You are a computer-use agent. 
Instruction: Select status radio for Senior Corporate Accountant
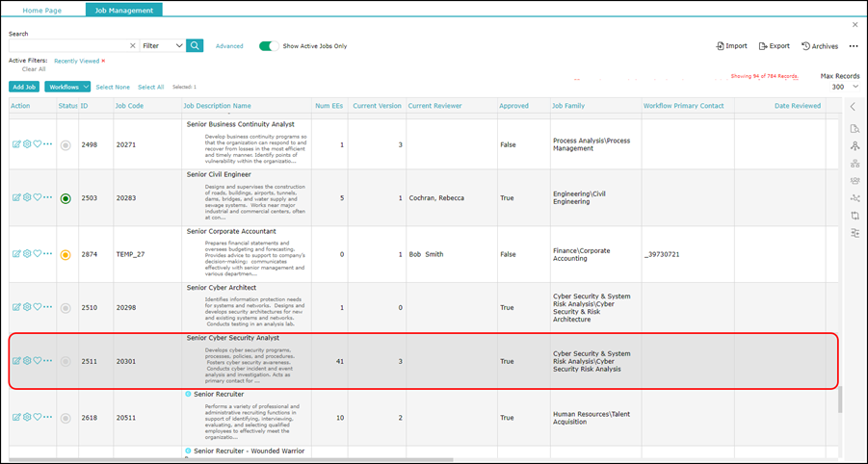coord(66,255)
